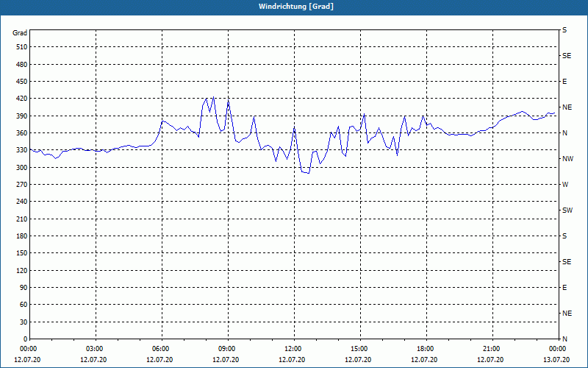
Task: Click the 00:00 label above 13.07.20
Action: tap(557, 349)
